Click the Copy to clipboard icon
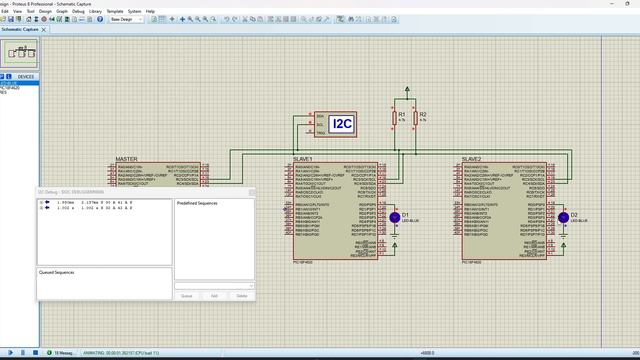640x360 pixels. pos(253,19)
